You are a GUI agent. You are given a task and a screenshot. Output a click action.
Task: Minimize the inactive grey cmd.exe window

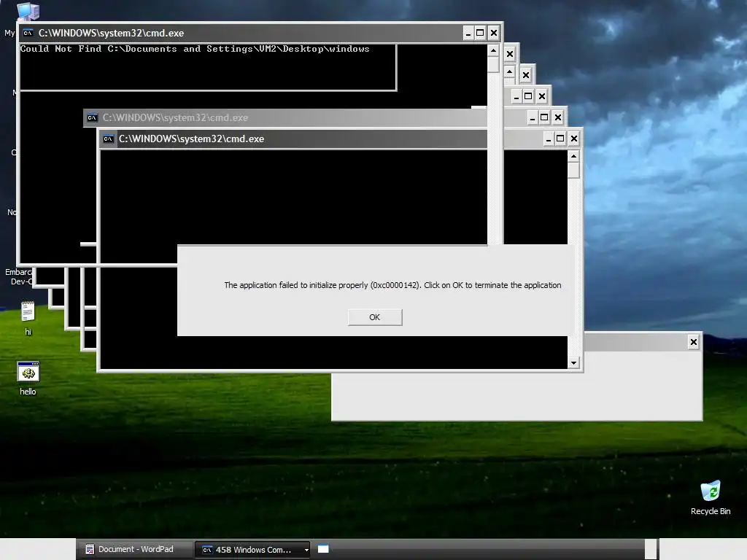coord(532,117)
